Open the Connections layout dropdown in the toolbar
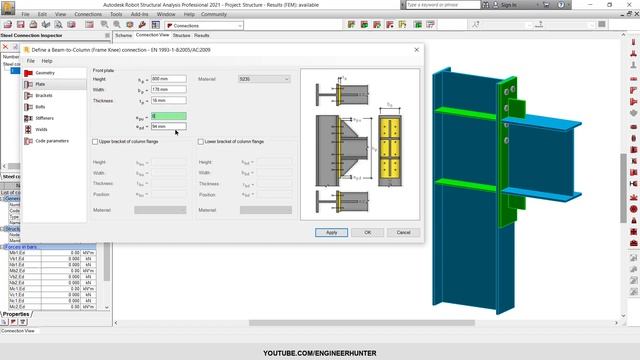The height and width of the screenshot is (360, 640). 204,26
